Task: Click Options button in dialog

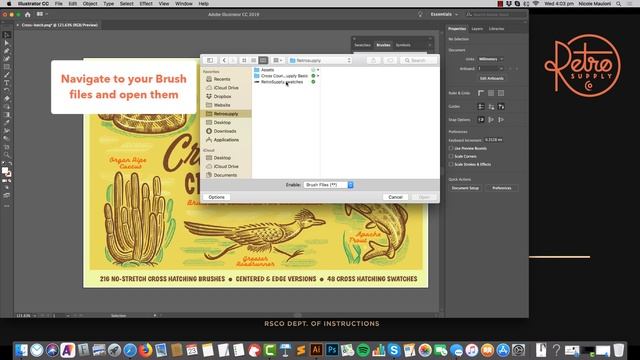Action: [216, 197]
